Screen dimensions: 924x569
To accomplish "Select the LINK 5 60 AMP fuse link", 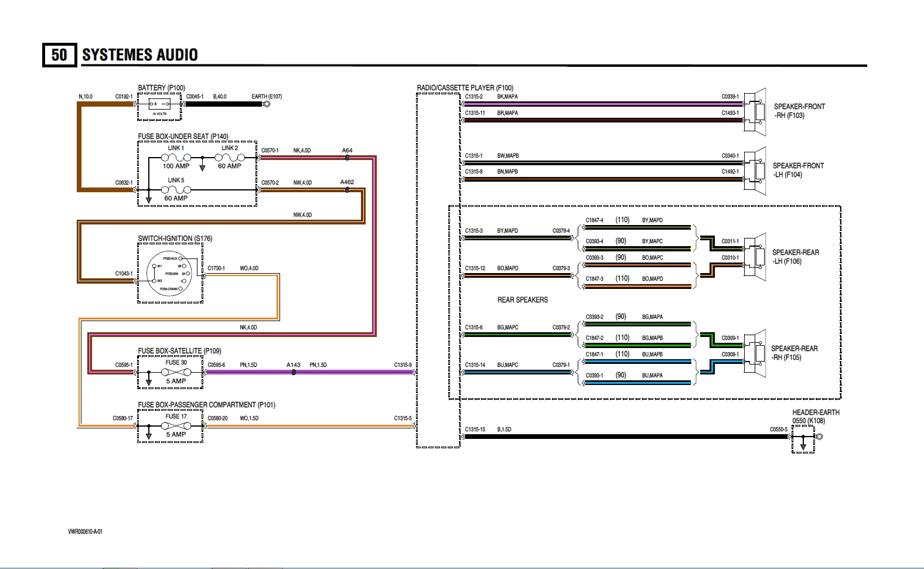I will pyautogui.click(x=176, y=190).
